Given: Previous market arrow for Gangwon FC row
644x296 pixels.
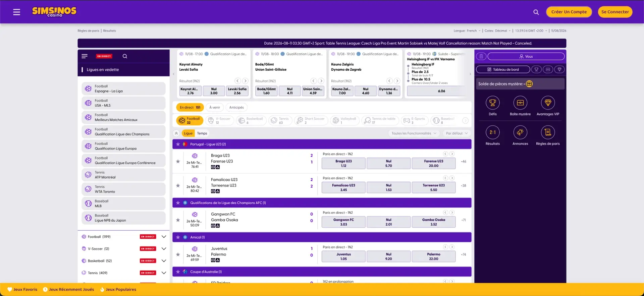Looking at the screenshot, I should (445, 213).
